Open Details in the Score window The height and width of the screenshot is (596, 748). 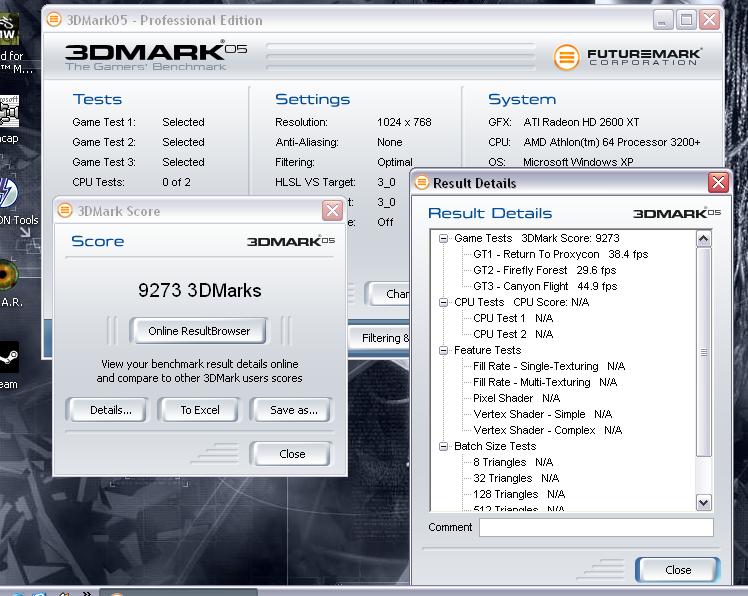coord(107,410)
